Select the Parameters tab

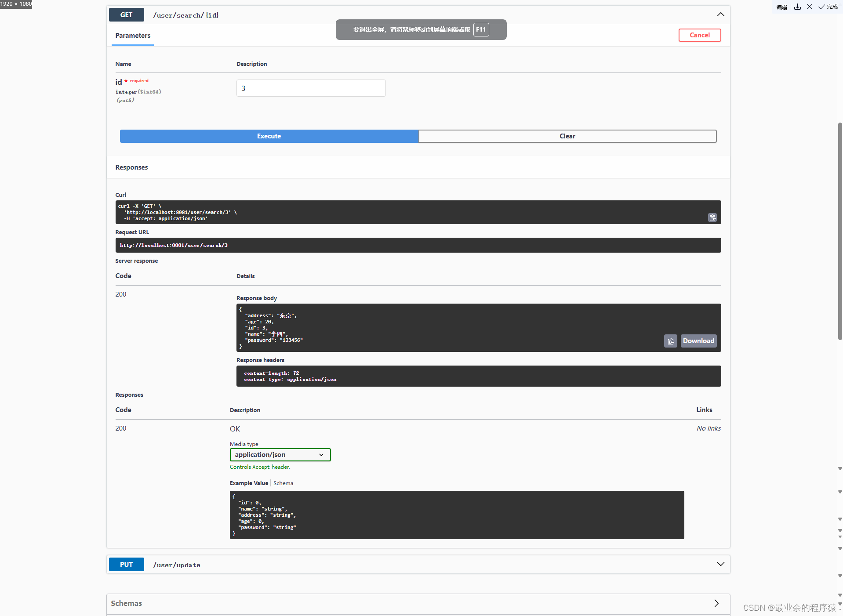pos(133,36)
